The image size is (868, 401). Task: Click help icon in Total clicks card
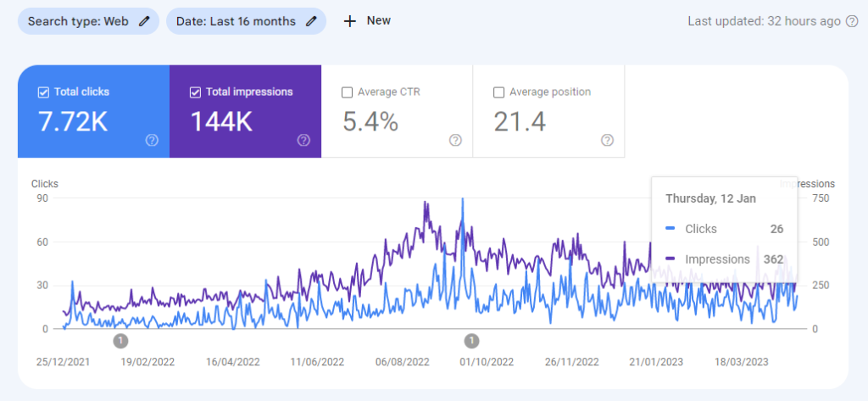[152, 140]
